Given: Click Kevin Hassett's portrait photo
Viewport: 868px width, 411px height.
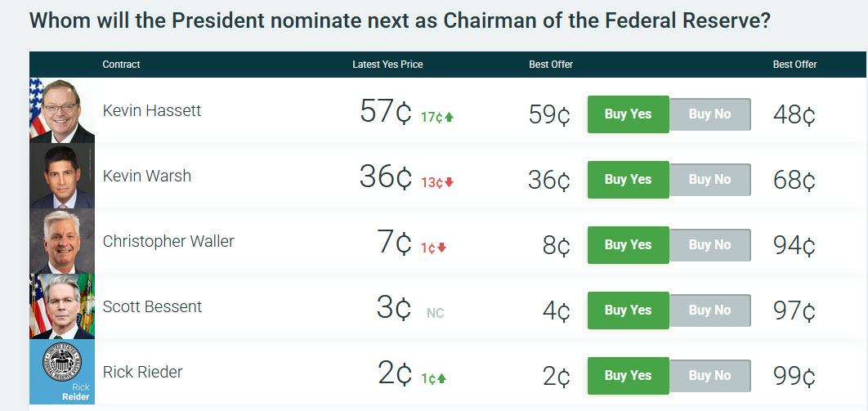Looking at the screenshot, I should (x=62, y=111).
